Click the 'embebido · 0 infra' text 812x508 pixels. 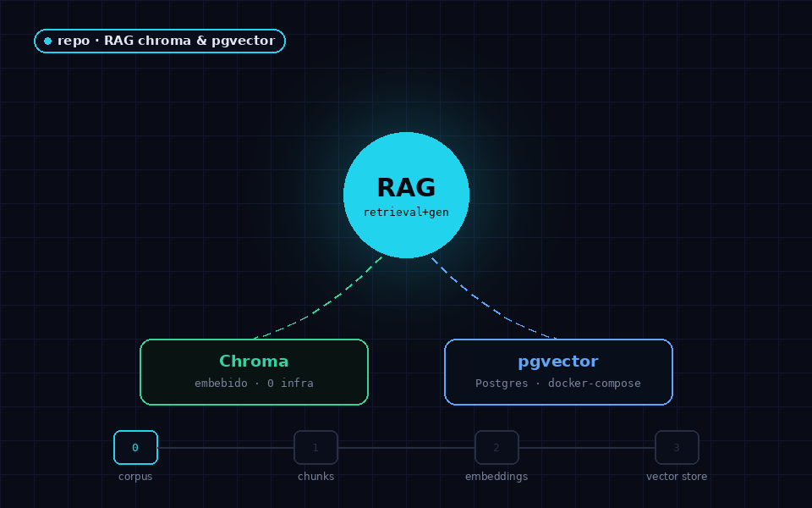pyautogui.click(x=254, y=383)
